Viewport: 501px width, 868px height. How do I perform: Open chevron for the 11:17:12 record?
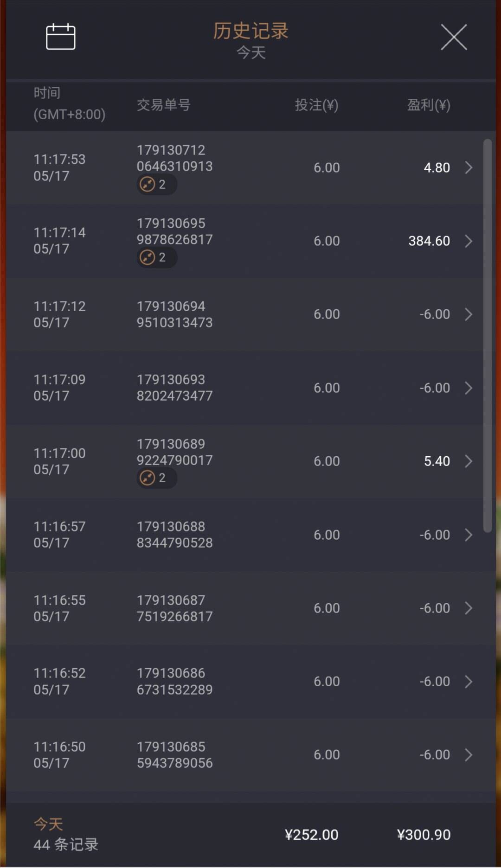tap(469, 314)
